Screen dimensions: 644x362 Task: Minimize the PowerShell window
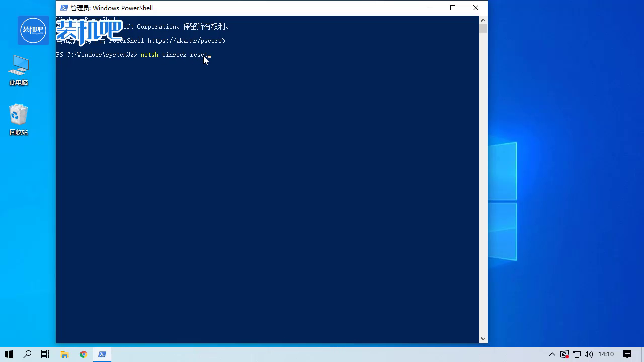430,8
